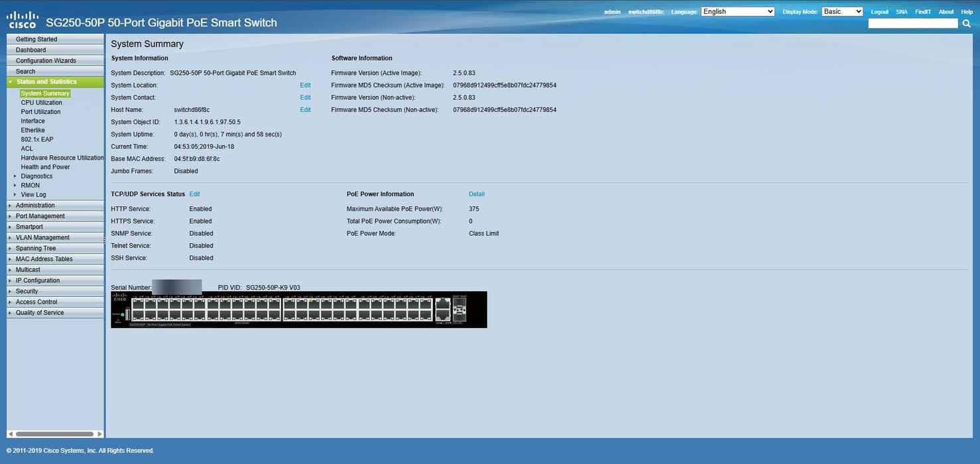Expand Port Management menu section
980x464 pixels.
tap(55, 216)
